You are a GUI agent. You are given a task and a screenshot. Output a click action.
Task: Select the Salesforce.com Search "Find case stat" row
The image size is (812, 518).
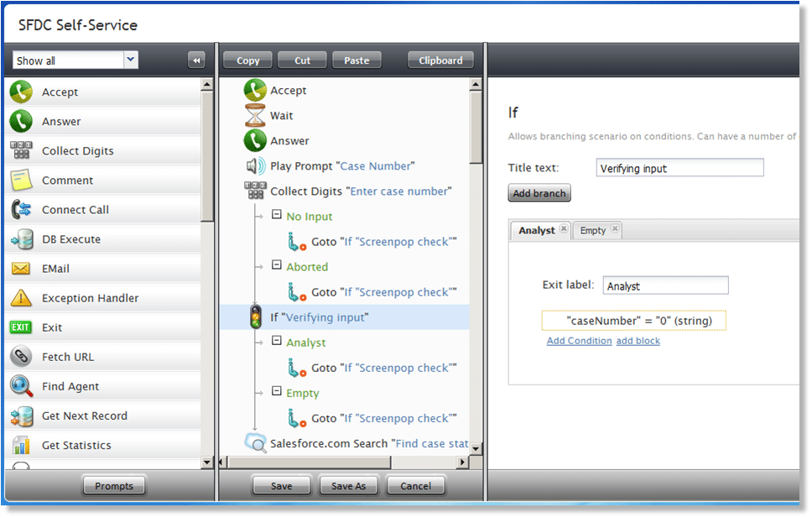[357, 443]
